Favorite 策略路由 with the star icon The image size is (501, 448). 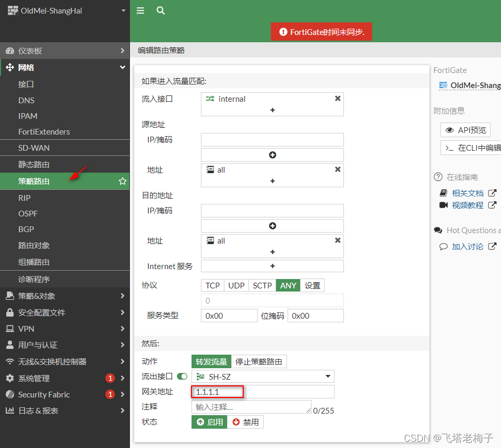point(122,181)
